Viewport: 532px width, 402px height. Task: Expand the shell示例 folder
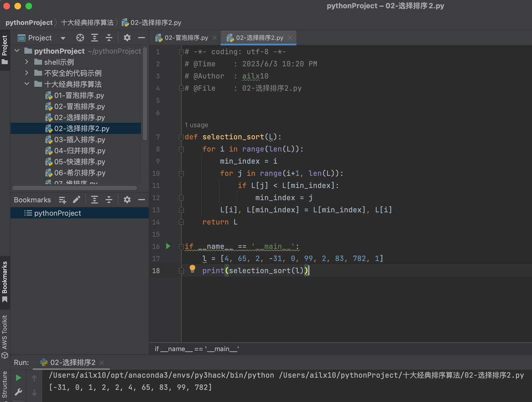[x=27, y=62]
